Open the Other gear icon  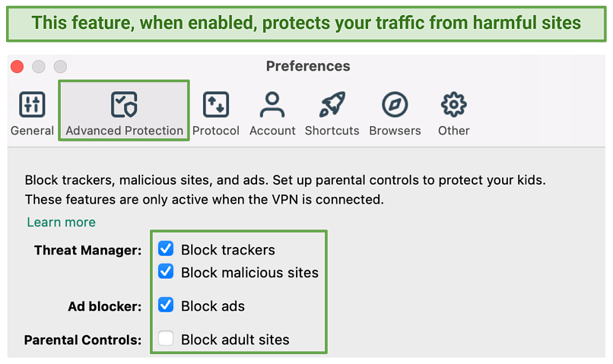coord(453,105)
